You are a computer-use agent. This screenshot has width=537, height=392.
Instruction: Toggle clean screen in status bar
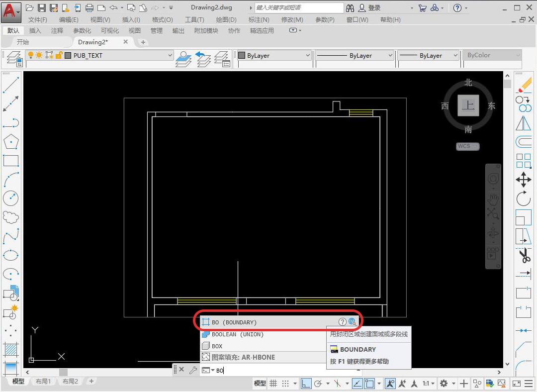tap(517, 384)
